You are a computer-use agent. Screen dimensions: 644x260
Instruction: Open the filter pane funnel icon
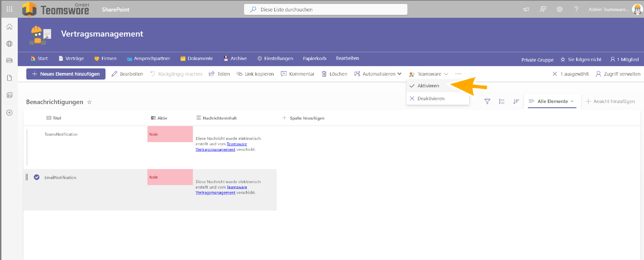(487, 102)
